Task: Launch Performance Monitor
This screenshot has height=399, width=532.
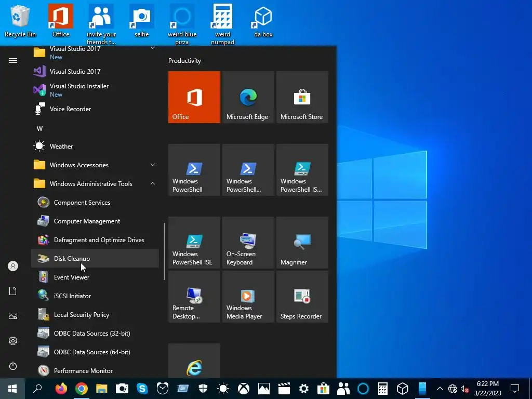Action: (95, 370)
